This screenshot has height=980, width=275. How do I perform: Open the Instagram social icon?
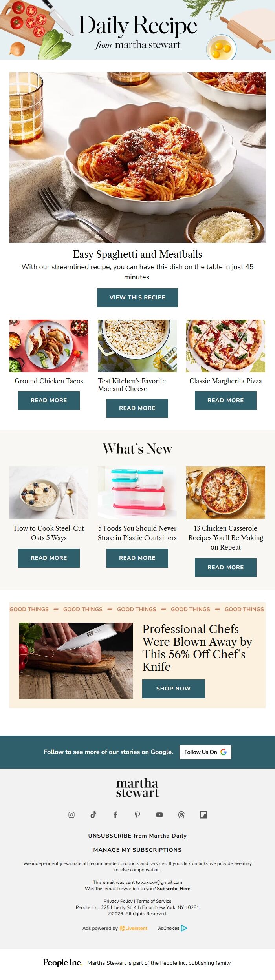pos(71,815)
